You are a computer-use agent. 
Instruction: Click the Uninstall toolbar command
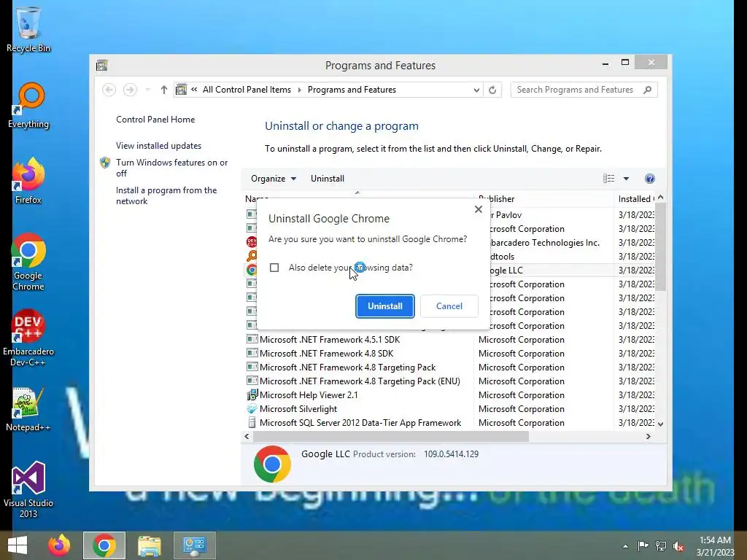coord(328,179)
